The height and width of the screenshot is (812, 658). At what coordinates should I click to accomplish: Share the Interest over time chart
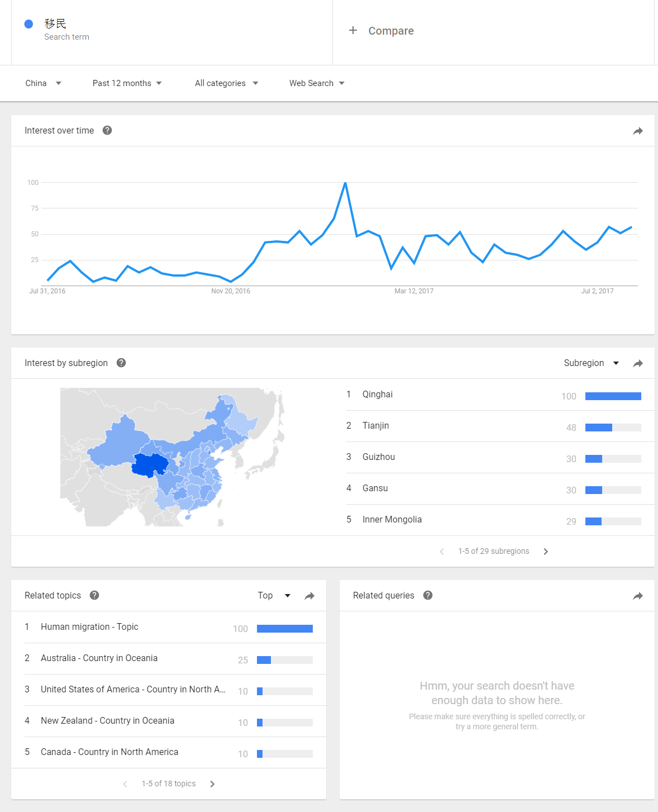click(638, 131)
